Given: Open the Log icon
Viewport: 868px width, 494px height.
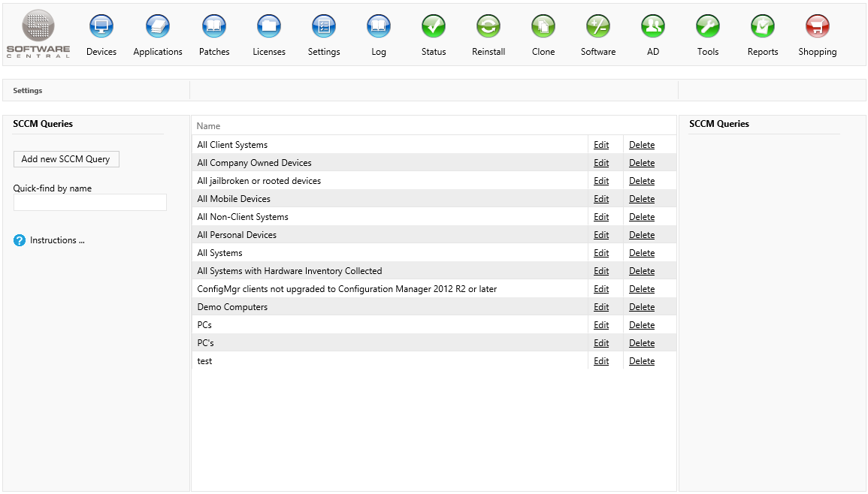Looking at the screenshot, I should [x=379, y=27].
